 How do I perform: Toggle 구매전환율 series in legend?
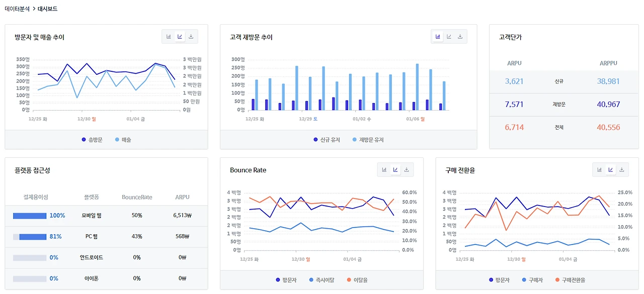[570, 280]
